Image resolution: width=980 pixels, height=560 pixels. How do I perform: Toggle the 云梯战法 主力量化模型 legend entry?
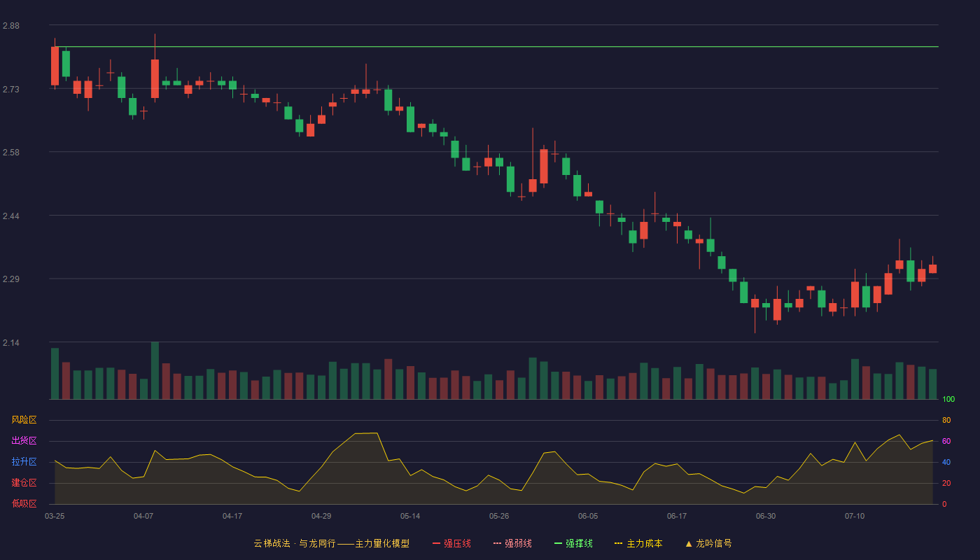tap(331, 543)
